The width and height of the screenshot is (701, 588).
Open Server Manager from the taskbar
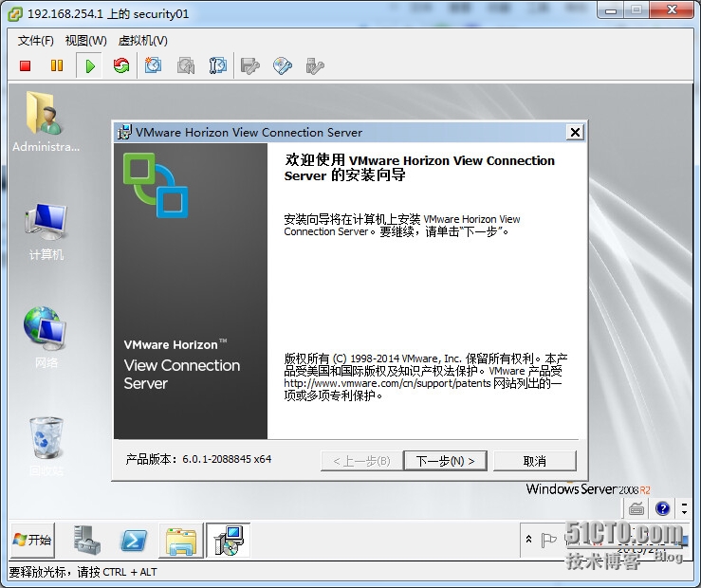coord(87,541)
